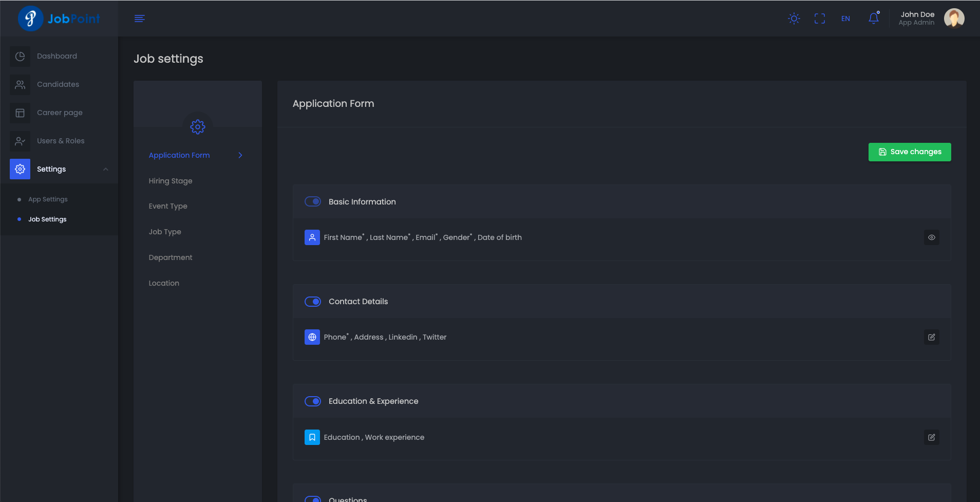This screenshot has height=502, width=980.
Task: Open the notifications bell
Action: click(x=873, y=18)
